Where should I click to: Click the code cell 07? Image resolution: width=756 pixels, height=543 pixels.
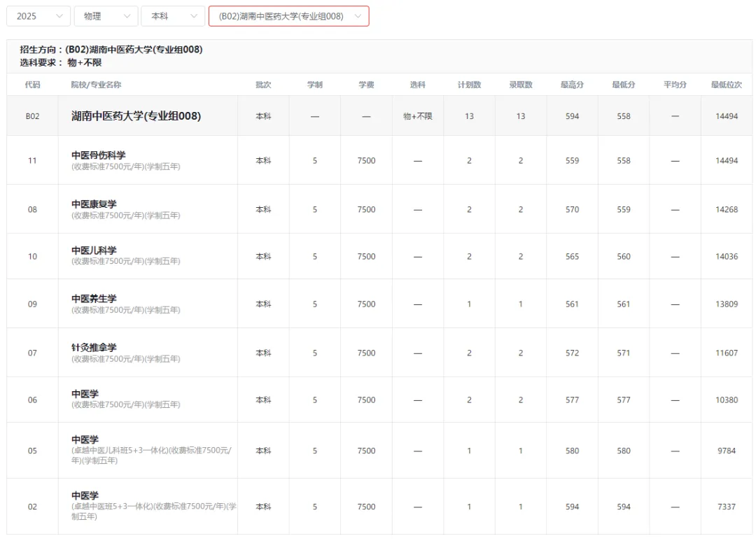pyautogui.click(x=32, y=353)
